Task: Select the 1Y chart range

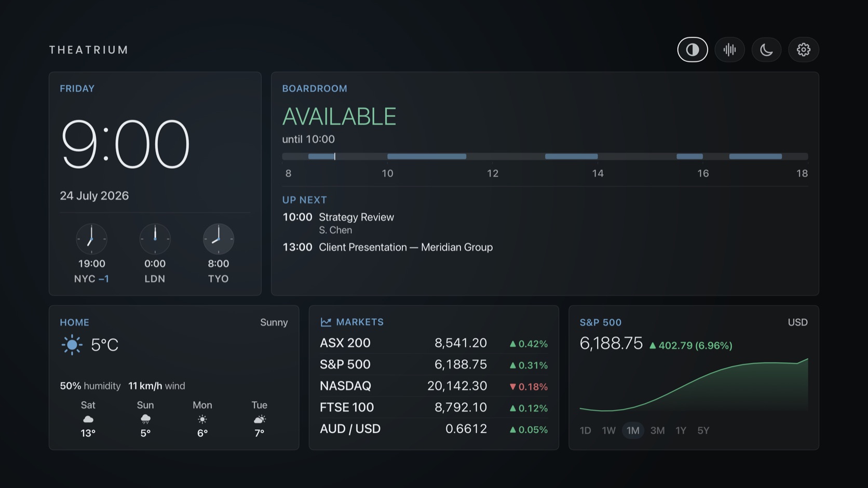Action: (x=681, y=430)
